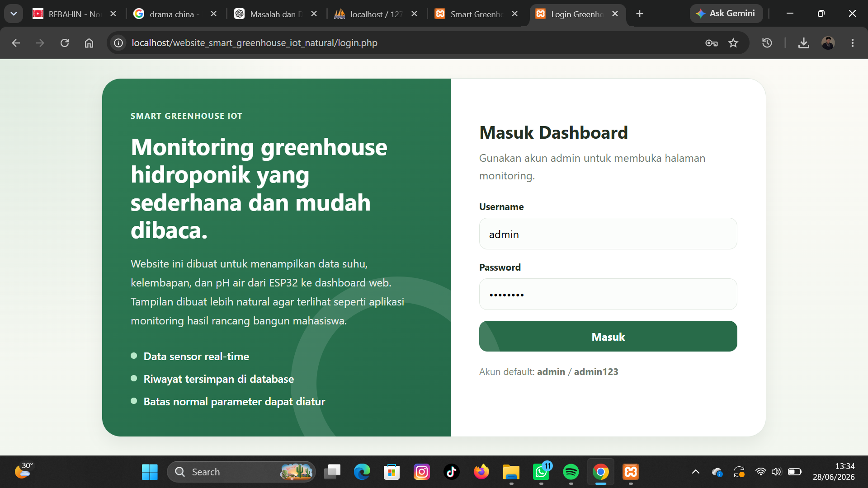Screen dimensions: 868x488
Task: Click the Masuk Dashboard heading
Action: tap(553, 132)
